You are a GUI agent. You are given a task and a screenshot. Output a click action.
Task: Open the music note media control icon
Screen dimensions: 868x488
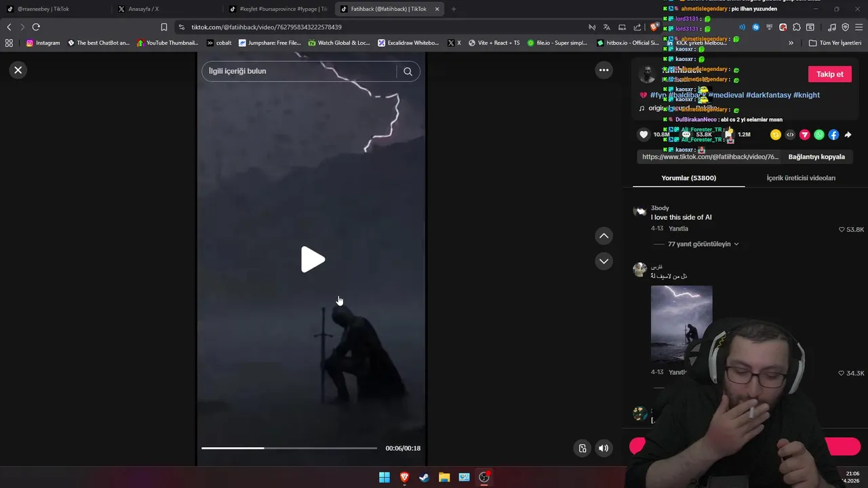pyautogui.click(x=832, y=27)
